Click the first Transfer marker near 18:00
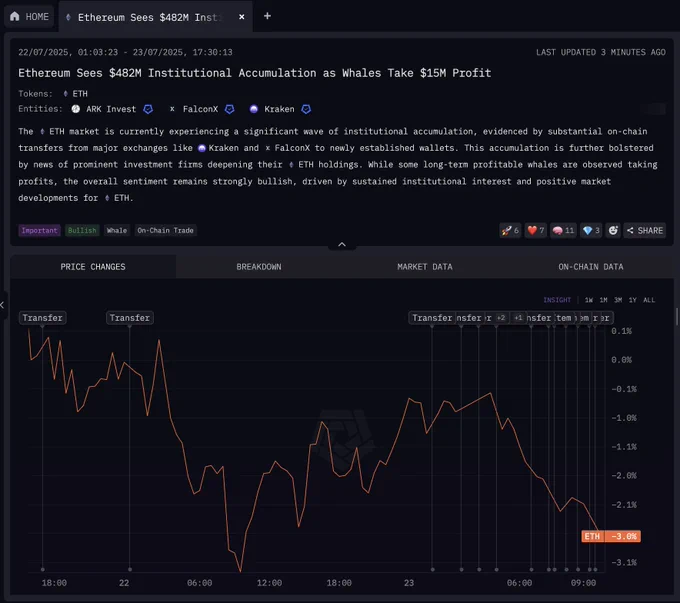 pyautogui.click(x=42, y=318)
